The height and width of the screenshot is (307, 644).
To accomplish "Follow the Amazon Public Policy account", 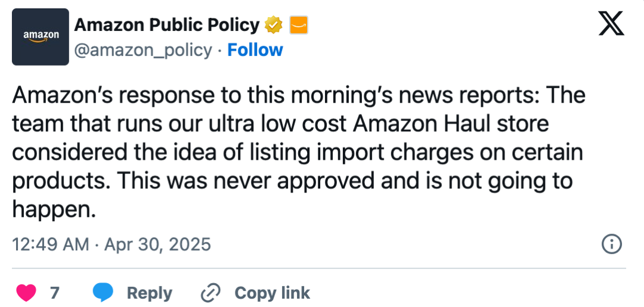I will [255, 49].
